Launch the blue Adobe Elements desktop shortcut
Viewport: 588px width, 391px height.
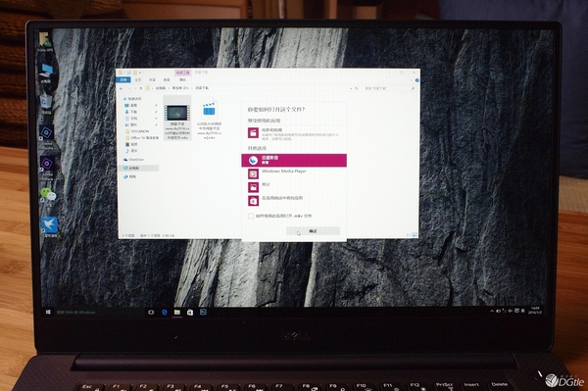pos(47,136)
